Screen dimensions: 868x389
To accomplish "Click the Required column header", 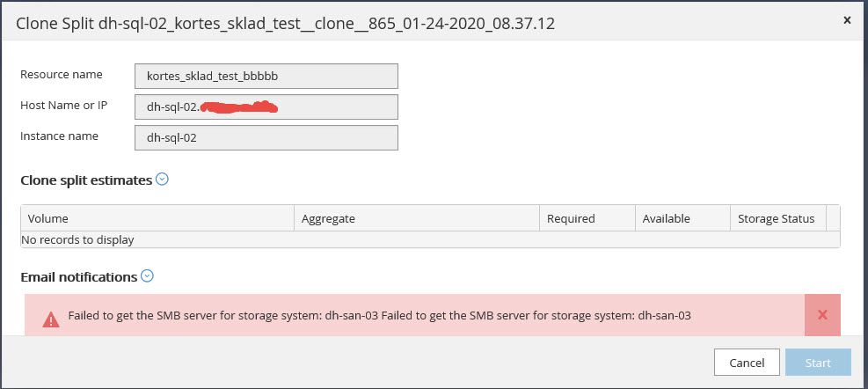I will 587,218.
